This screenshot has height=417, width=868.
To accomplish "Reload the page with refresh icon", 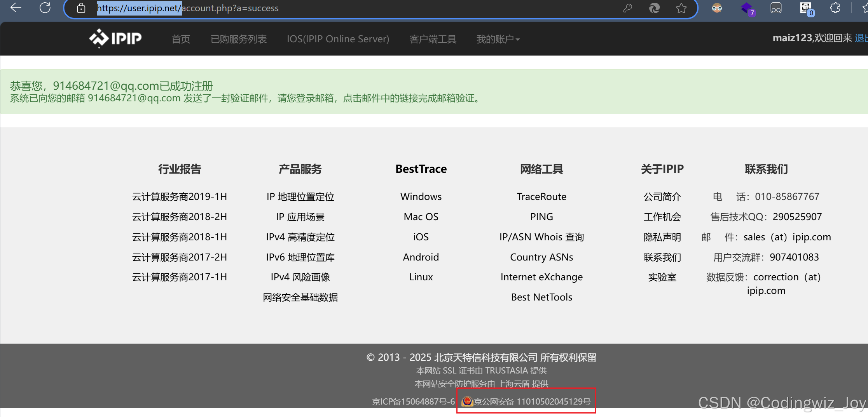I will click(45, 8).
